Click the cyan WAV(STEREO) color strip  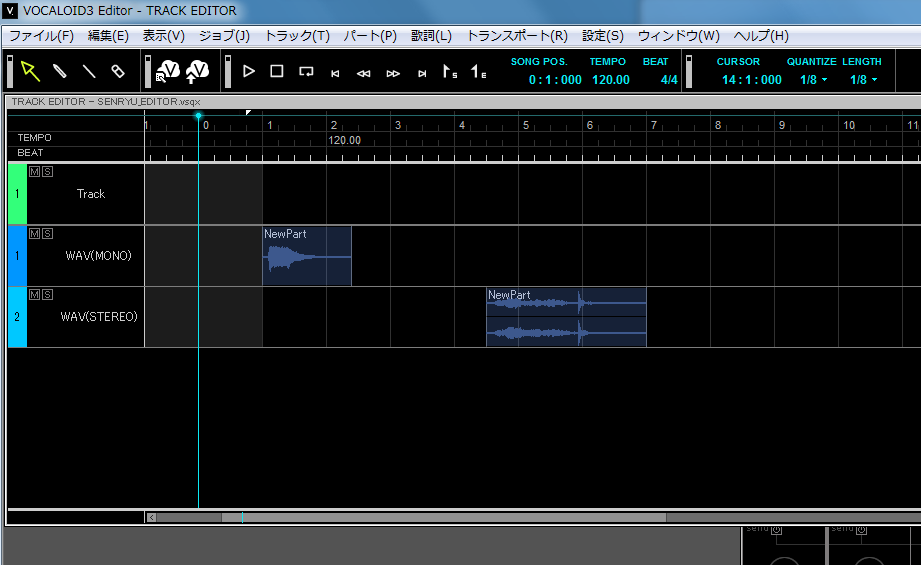17,317
